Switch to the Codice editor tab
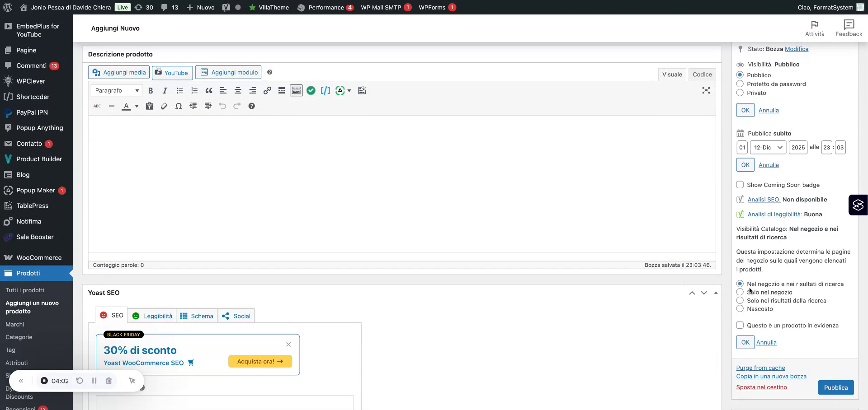Viewport: 868px width, 410px height. (x=702, y=74)
